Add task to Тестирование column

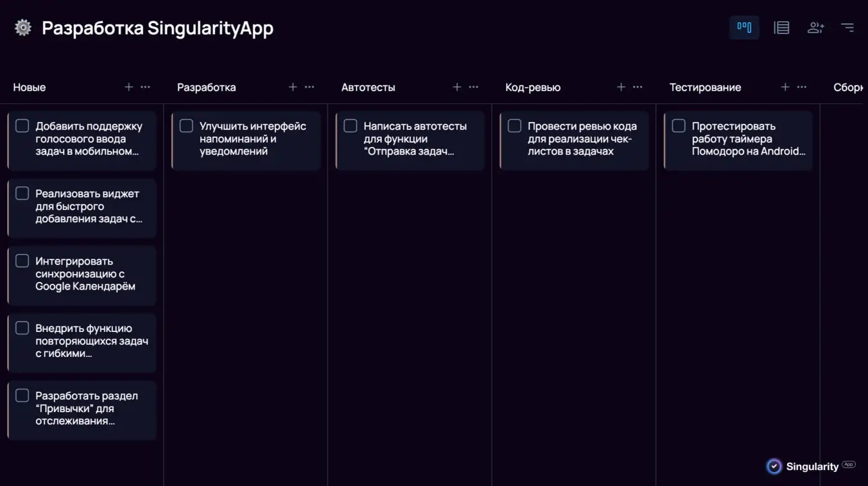[x=785, y=87]
